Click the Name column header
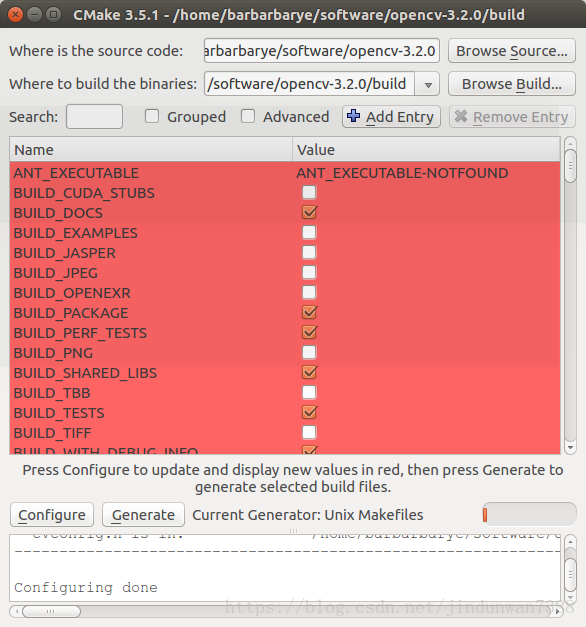This screenshot has height=627, width=586. click(x=151, y=150)
